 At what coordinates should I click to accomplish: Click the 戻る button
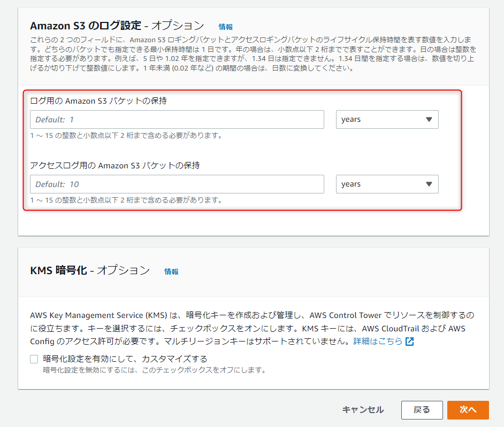click(x=422, y=410)
